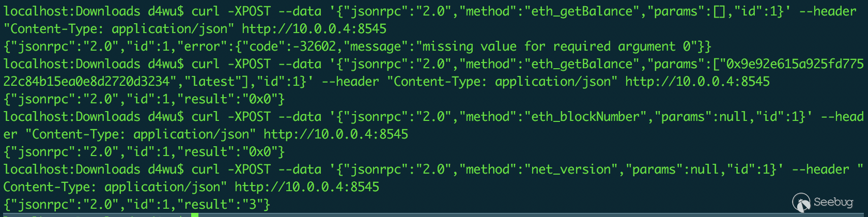This screenshot has width=868, height=217.
Task: Click the Seebug watermark text
Action: tap(833, 202)
